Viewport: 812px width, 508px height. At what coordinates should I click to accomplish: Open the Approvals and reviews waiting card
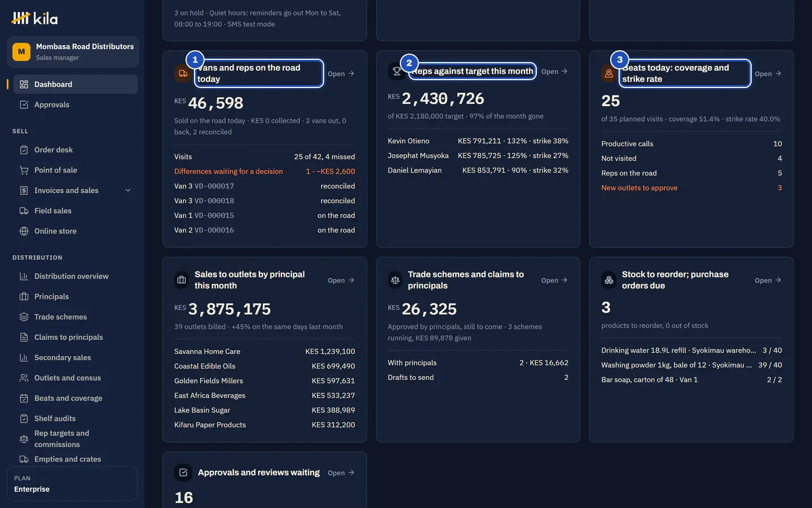(341, 472)
